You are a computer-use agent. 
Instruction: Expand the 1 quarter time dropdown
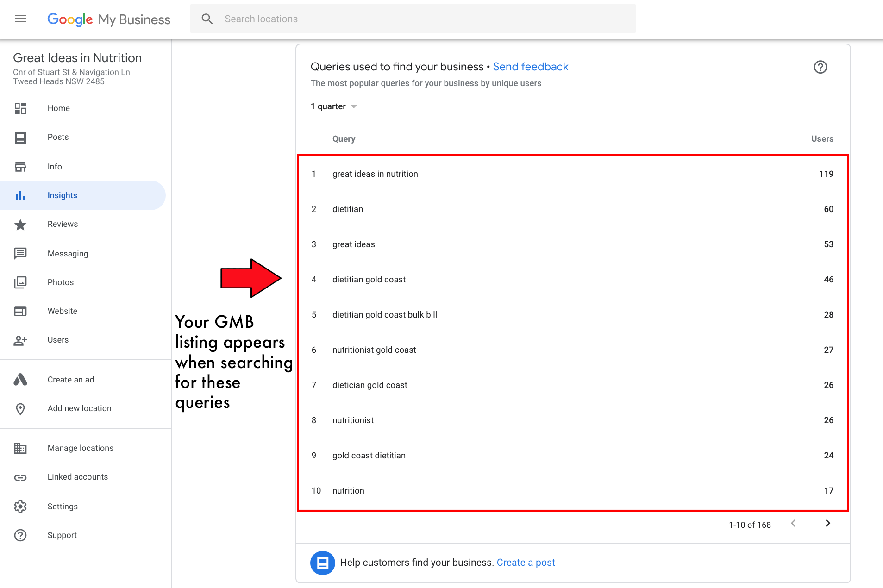click(x=334, y=106)
